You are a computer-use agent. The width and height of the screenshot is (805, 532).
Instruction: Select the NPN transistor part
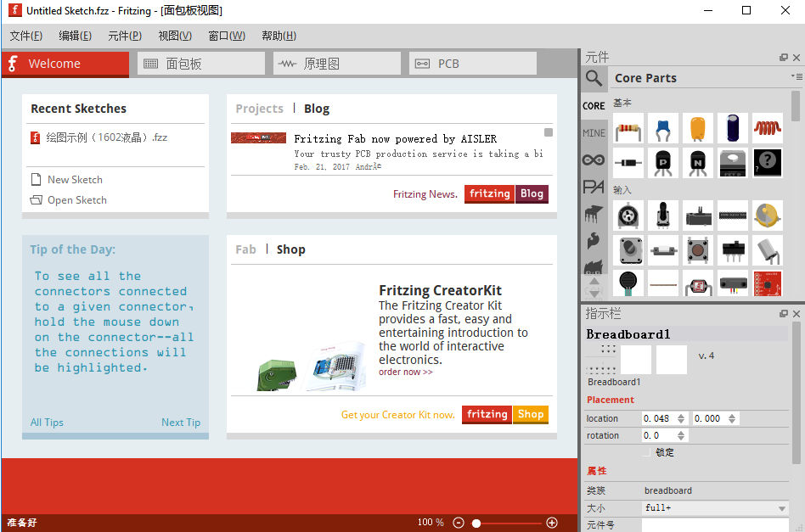pyautogui.click(x=698, y=163)
